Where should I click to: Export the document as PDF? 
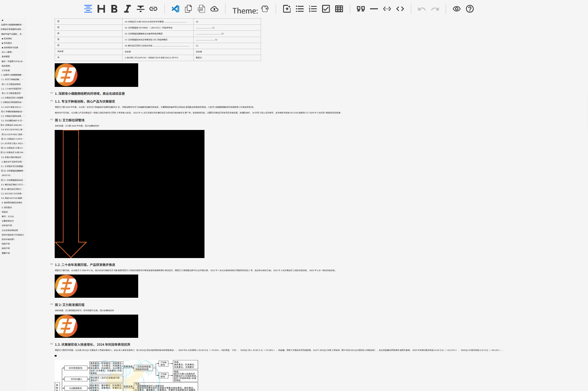201,9
